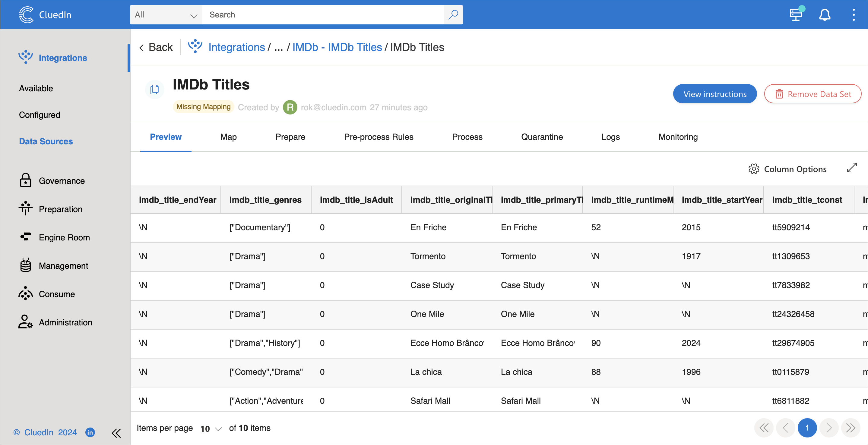Screen dimensions: 868x445
Task: Switch to the Quarantine tab
Action: (542, 137)
